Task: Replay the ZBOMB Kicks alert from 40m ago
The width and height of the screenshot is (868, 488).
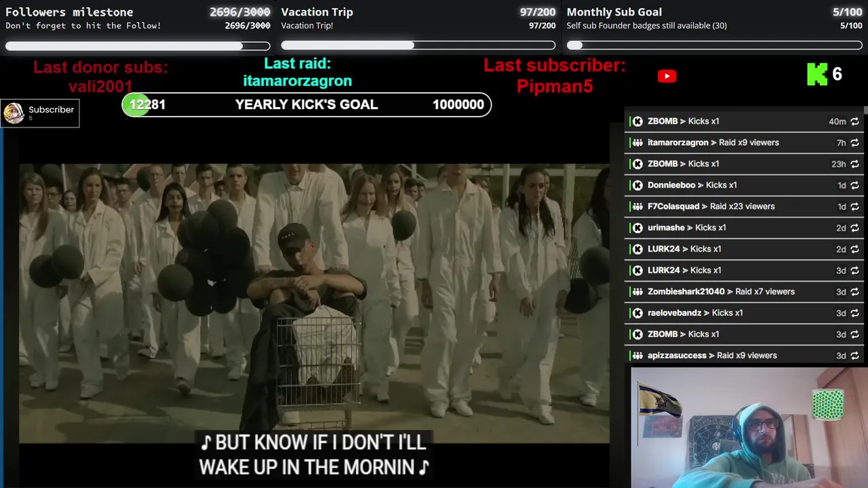Action: (x=854, y=121)
